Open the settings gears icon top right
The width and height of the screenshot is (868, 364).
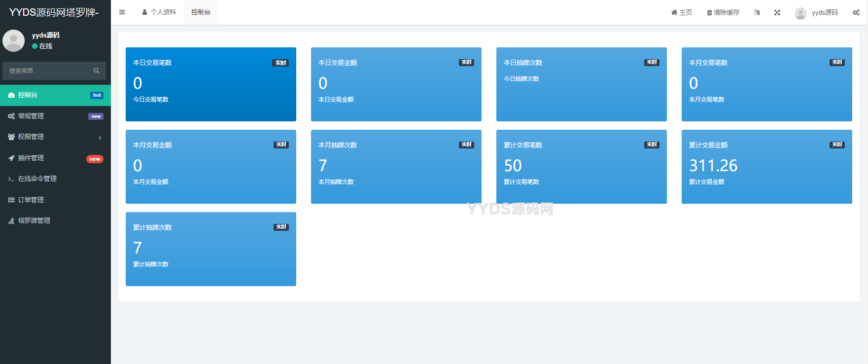(856, 12)
